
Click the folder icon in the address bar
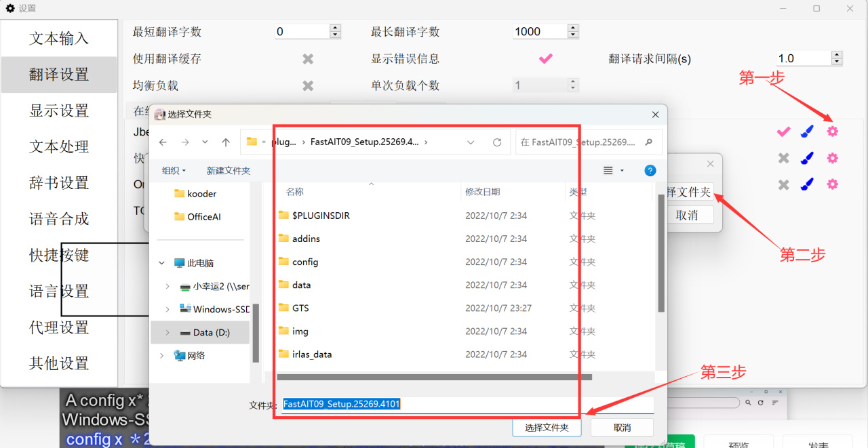coord(252,142)
